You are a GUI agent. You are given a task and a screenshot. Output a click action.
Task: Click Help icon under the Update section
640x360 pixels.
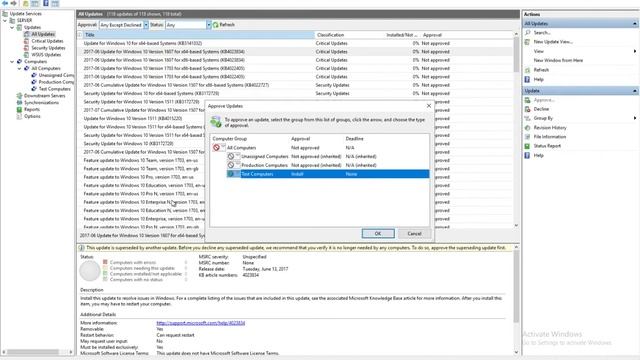click(527, 156)
